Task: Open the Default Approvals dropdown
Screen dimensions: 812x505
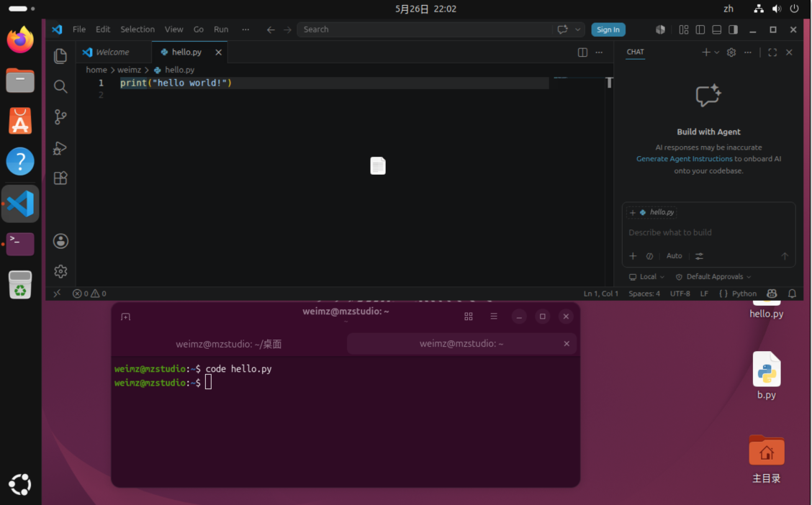Action: tap(713, 277)
